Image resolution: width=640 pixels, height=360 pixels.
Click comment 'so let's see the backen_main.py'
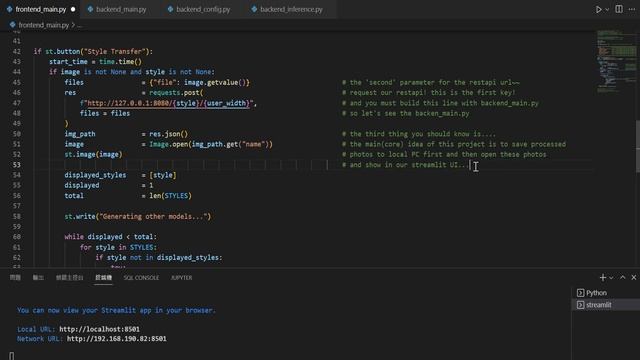point(406,113)
